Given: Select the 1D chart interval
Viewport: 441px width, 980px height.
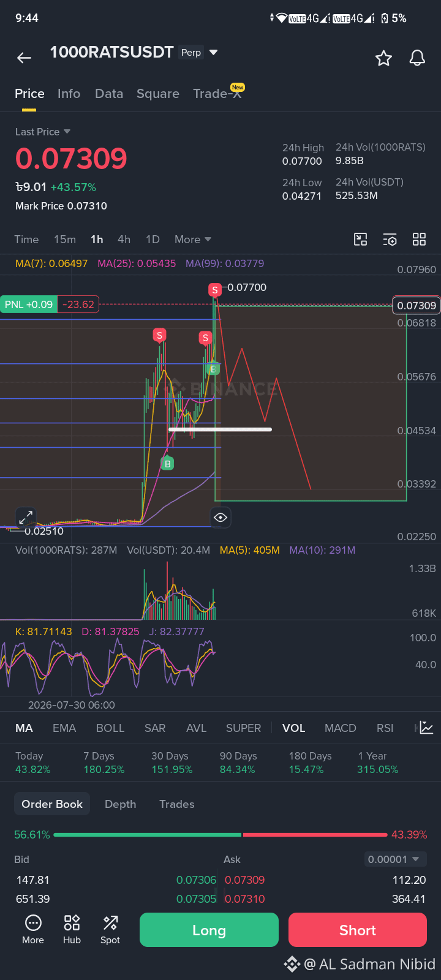Looking at the screenshot, I should 153,239.
